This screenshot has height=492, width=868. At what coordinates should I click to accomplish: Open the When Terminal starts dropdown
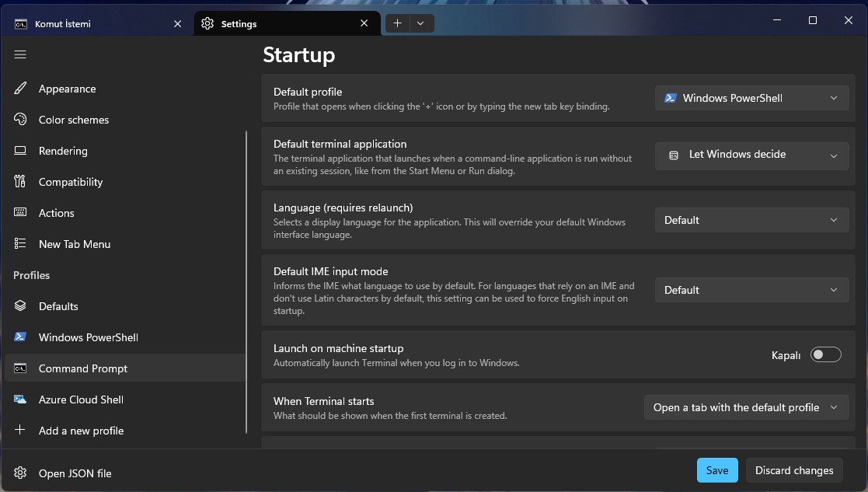[746, 407]
